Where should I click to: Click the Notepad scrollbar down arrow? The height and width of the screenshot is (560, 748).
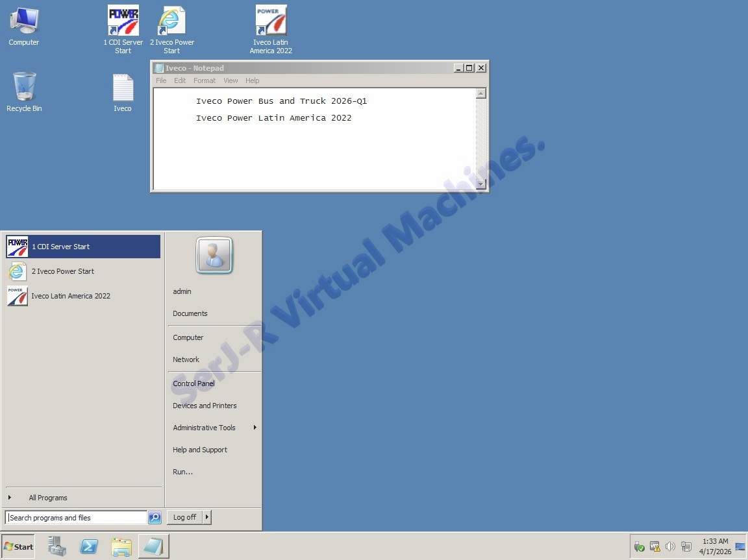click(x=480, y=184)
